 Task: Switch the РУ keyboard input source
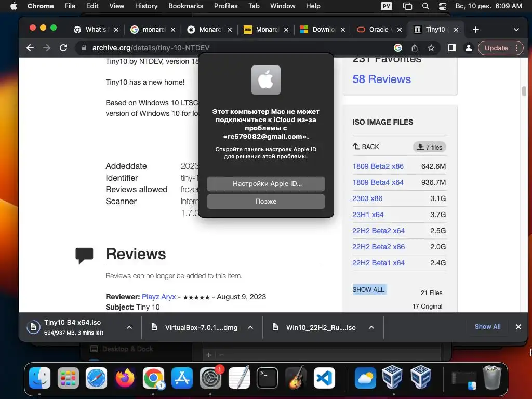pyautogui.click(x=387, y=6)
